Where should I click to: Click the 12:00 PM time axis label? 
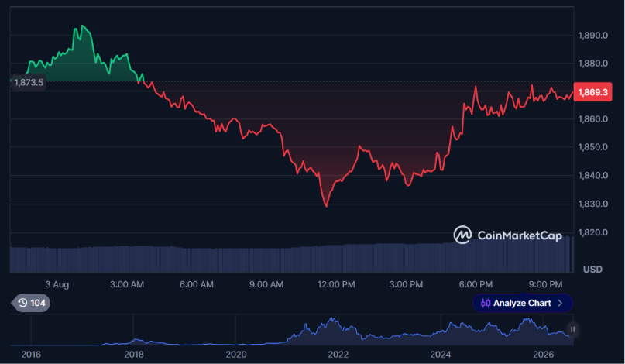[x=336, y=285]
